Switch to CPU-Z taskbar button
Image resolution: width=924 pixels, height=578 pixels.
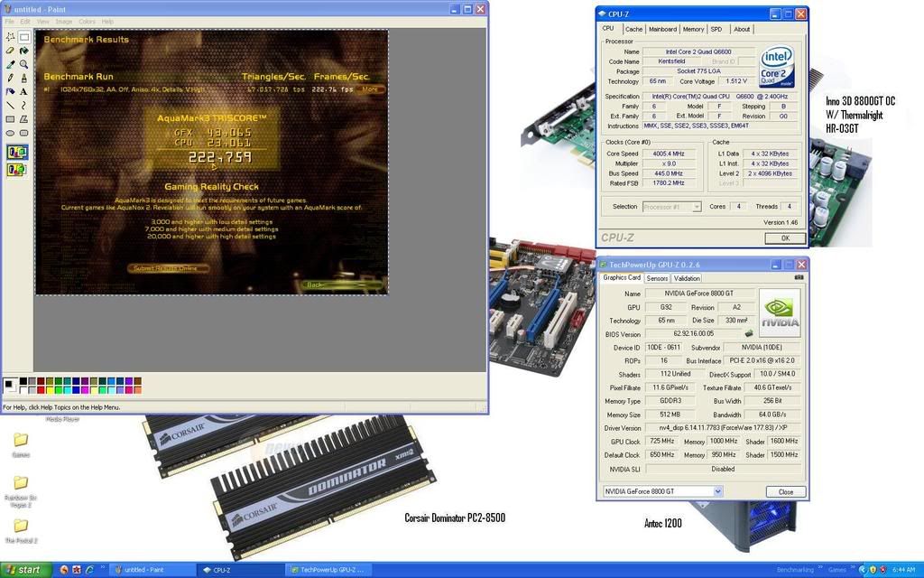pos(240,570)
